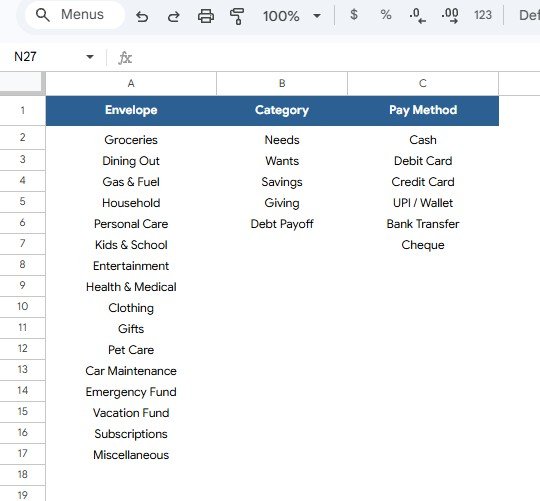
Task: Select the Entertainment cell
Action: point(131,265)
